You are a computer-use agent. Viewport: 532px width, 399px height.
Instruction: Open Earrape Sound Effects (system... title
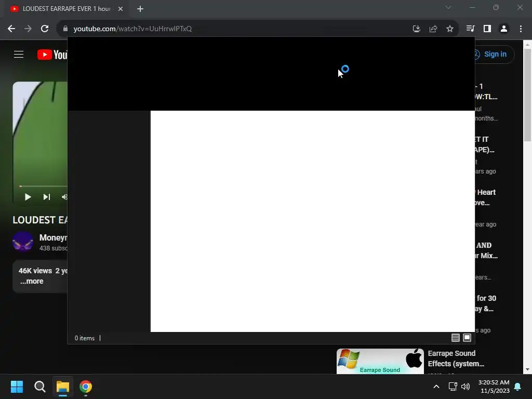pyautogui.click(x=456, y=358)
